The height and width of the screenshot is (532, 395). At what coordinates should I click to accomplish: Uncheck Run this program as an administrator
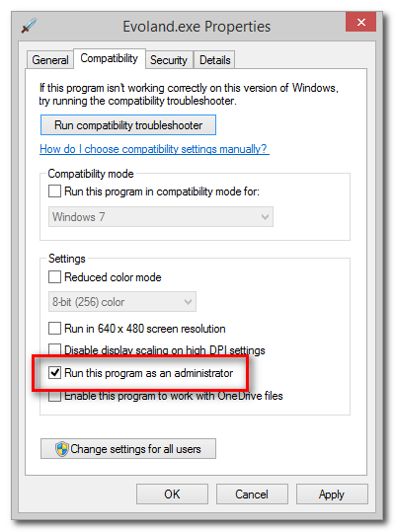[x=54, y=372]
